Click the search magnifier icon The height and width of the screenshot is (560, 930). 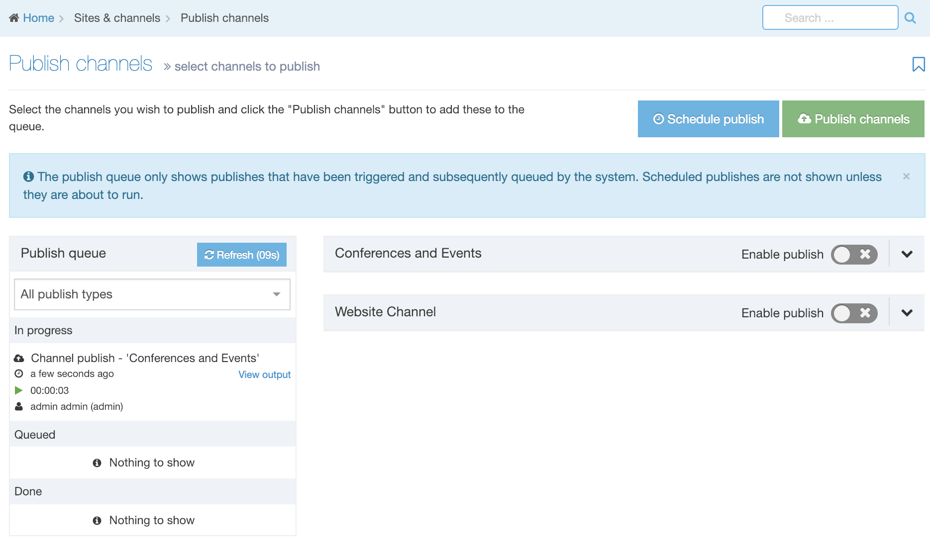tap(911, 17)
